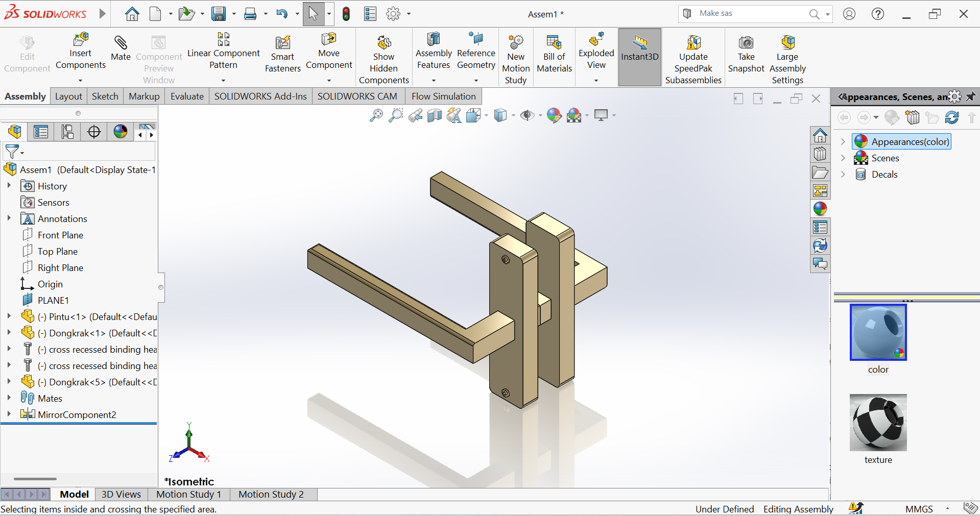Open an existing file with the folder icon
Image resolution: width=980 pixels, height=516 pixels.
click(x=186, y=14)
